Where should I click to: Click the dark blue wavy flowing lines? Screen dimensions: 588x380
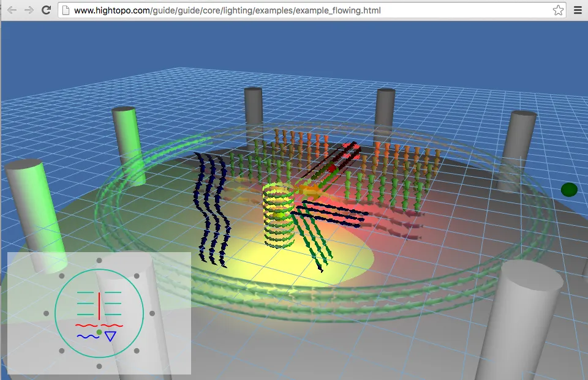[x=213, y=208]
